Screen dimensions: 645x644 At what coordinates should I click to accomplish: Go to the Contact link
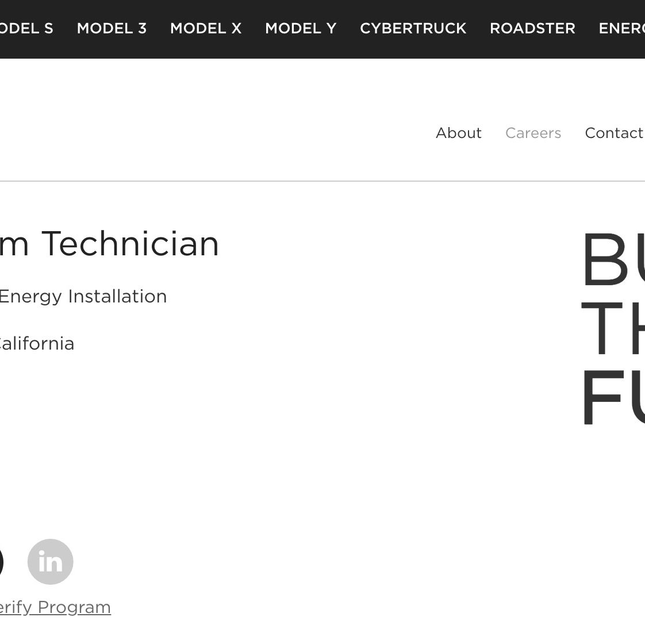pos(614,133)
